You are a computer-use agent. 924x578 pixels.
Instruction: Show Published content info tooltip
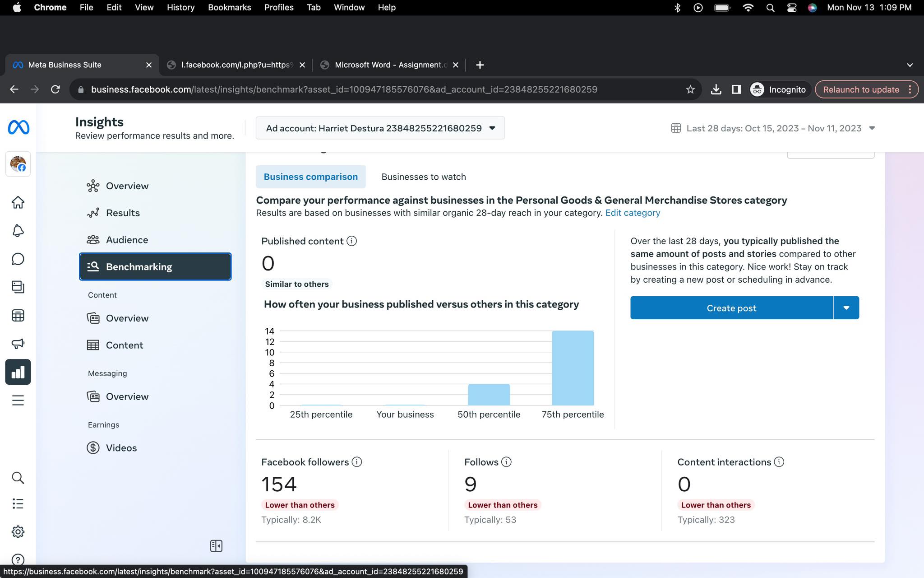pos(351,241)
